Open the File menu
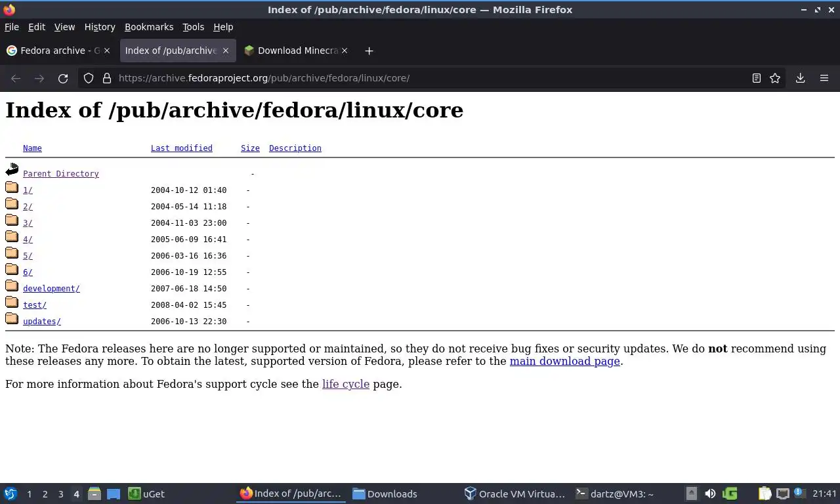This screenshot has width=840, height=504. click(12, 27)
